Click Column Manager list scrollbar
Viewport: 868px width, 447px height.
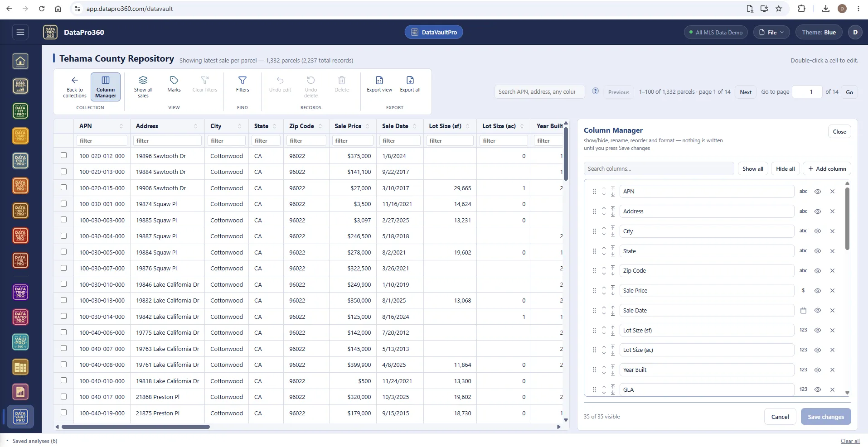pyautogui.click(x=847, y=218)
